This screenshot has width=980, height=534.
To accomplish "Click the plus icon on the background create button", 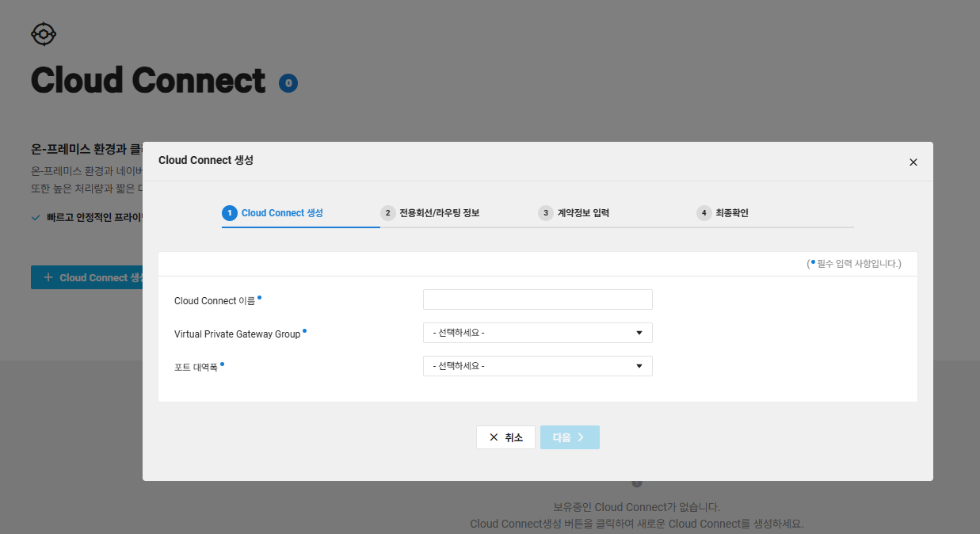I will 48,277.
